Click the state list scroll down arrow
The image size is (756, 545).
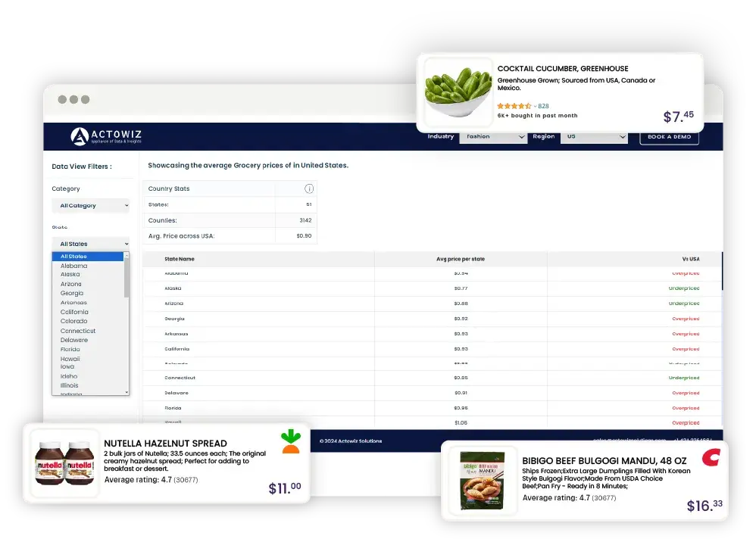click(x=127, y=392)
